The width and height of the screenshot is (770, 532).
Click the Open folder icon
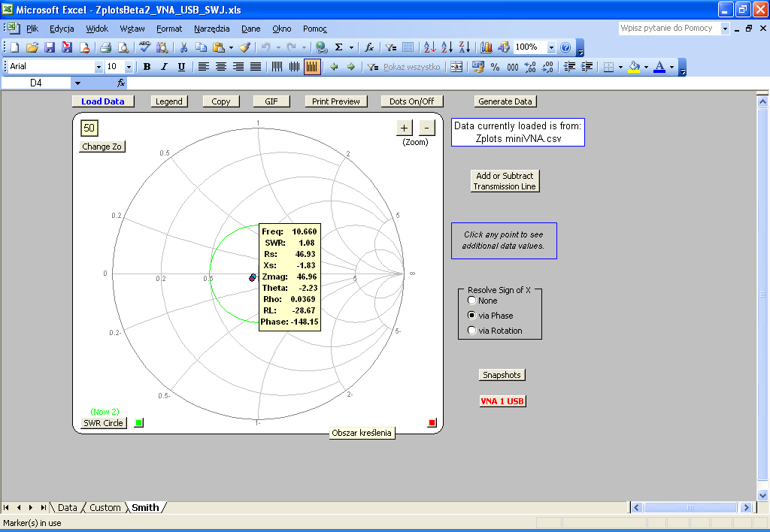click(32, 47)
